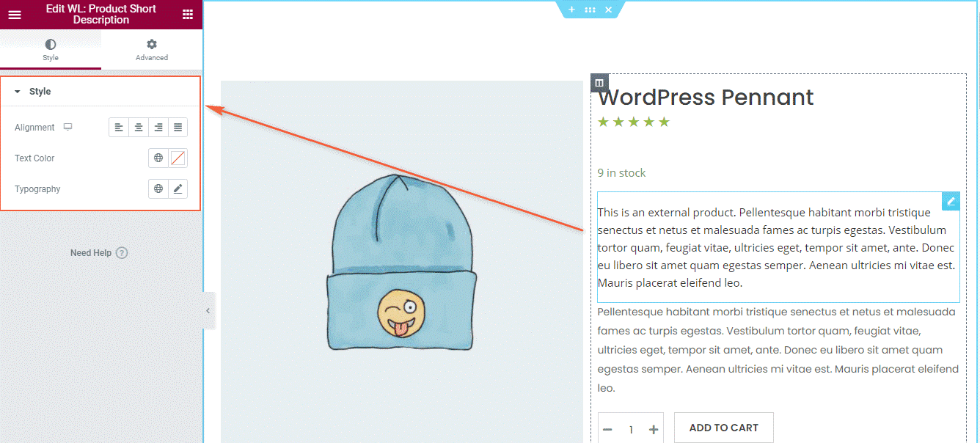Click the global typography globe icon
This screenshot has width=980, height=443.
pos(158,188)
